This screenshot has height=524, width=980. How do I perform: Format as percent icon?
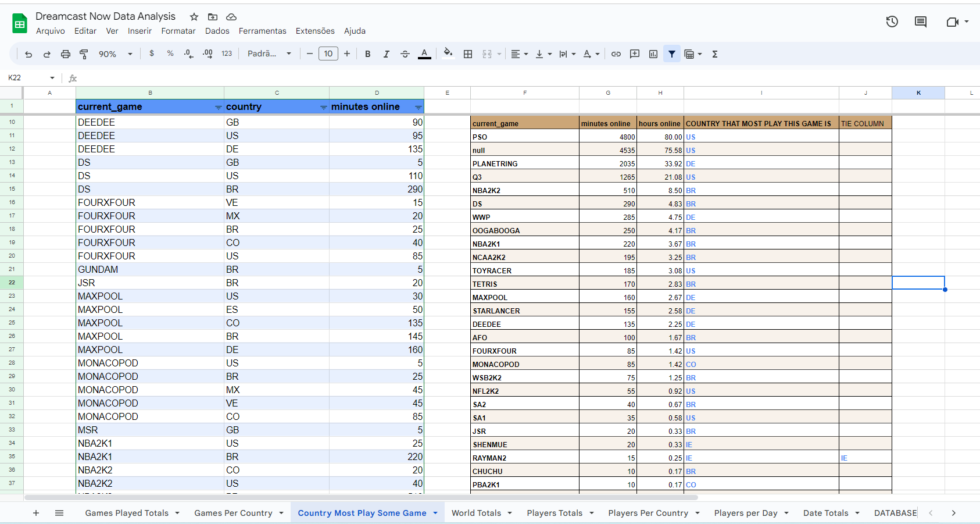click(170, 54)
